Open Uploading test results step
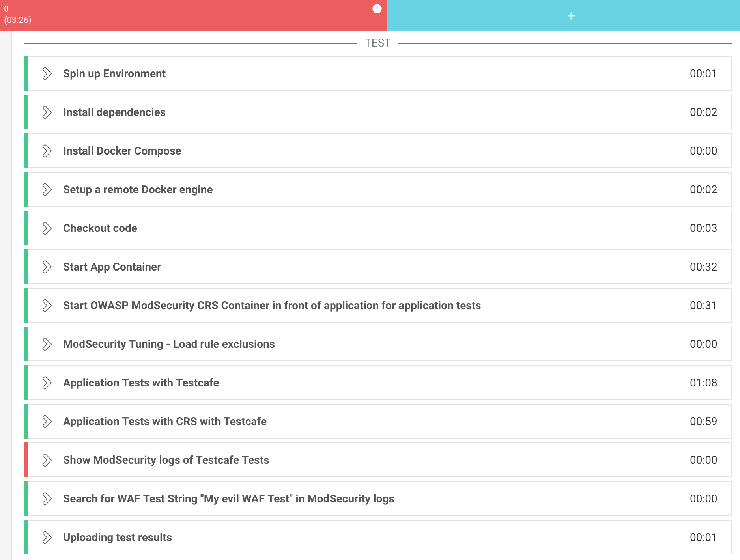Screen dimensions: 740x560 click(118, 538)
